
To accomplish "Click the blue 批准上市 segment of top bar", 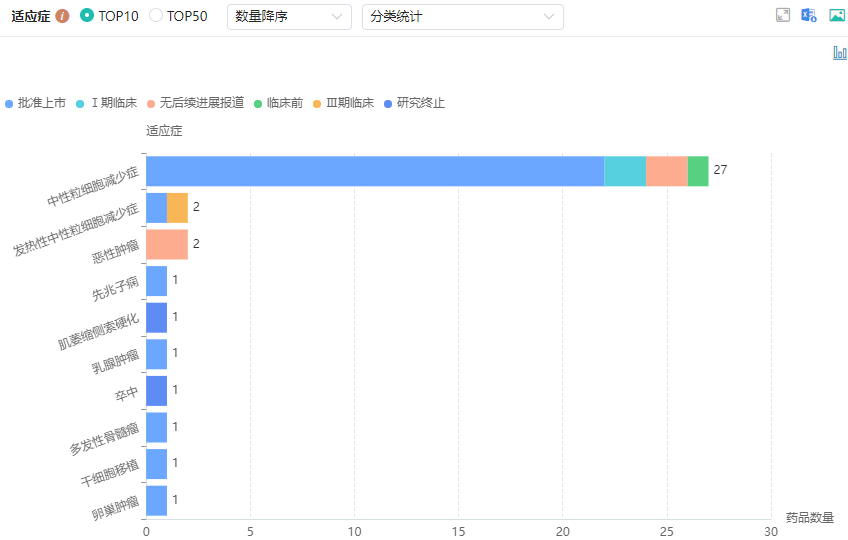I will click(x=375, y=171).
